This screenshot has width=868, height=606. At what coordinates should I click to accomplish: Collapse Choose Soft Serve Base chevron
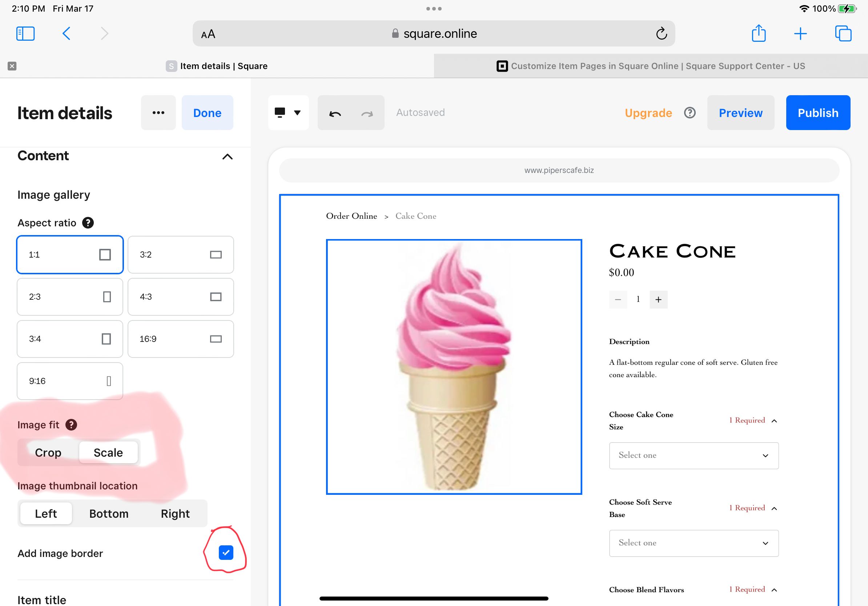[774, 509]
